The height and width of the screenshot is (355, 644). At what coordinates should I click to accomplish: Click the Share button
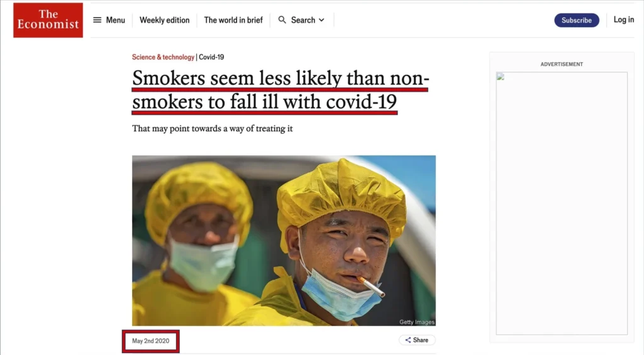(417, 340)
